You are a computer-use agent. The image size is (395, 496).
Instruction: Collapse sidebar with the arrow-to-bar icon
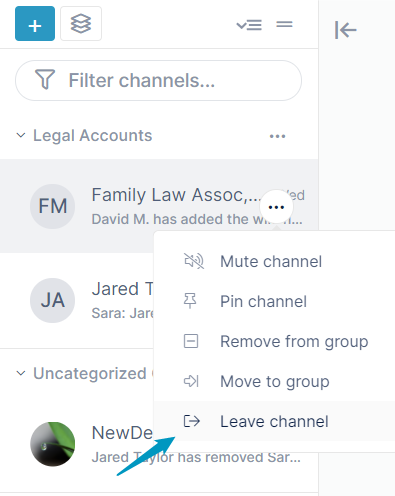click(x=345, y=30)
